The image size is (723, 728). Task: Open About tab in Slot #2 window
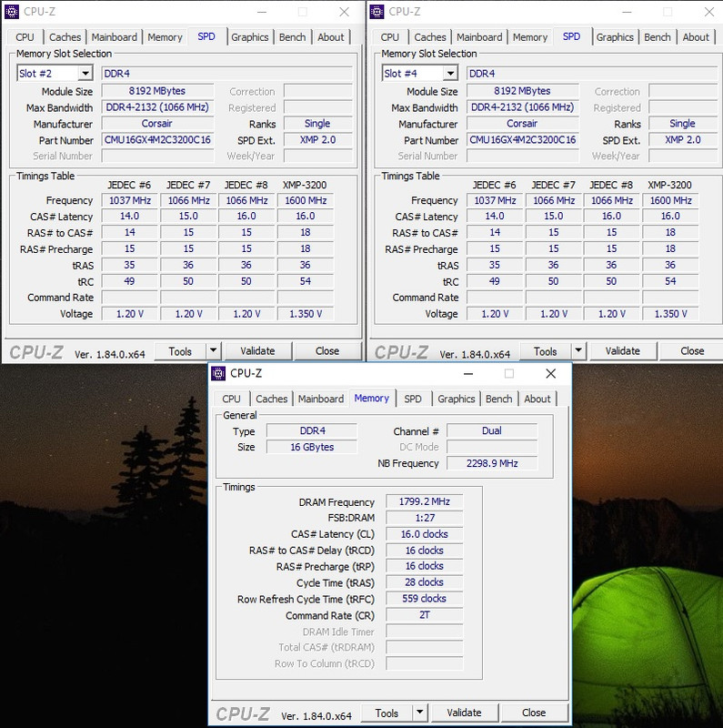coord(330,37)
